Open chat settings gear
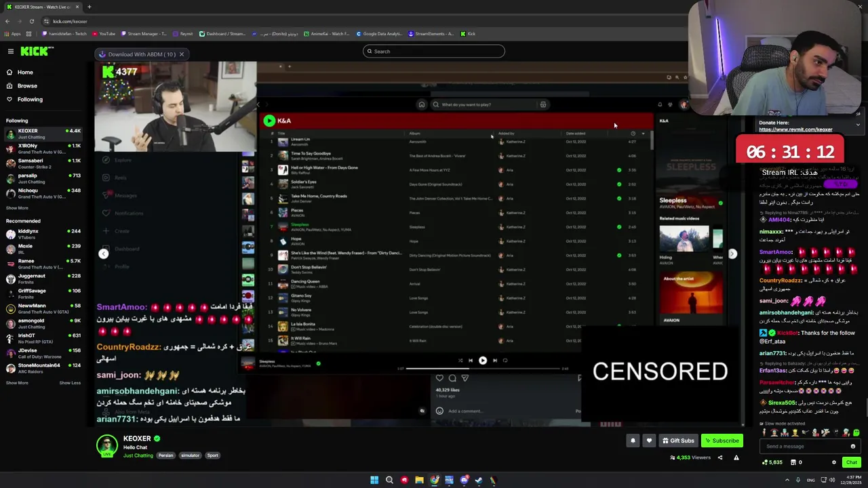This screenshot has width=868, height=488. (x=834, y=462)
